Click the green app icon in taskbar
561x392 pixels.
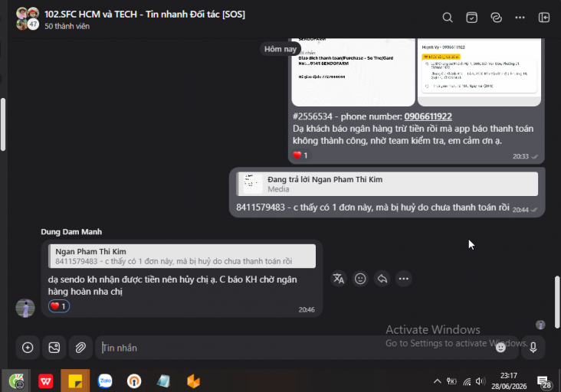click(16, 381)
